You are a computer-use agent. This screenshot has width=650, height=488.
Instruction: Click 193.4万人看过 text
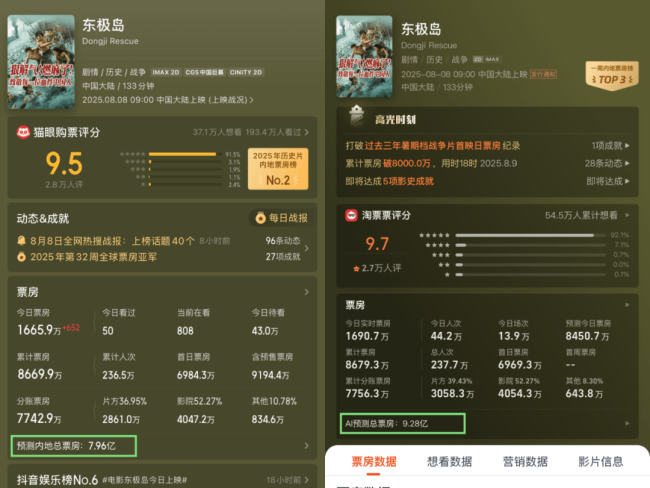[x=273, y=132]
